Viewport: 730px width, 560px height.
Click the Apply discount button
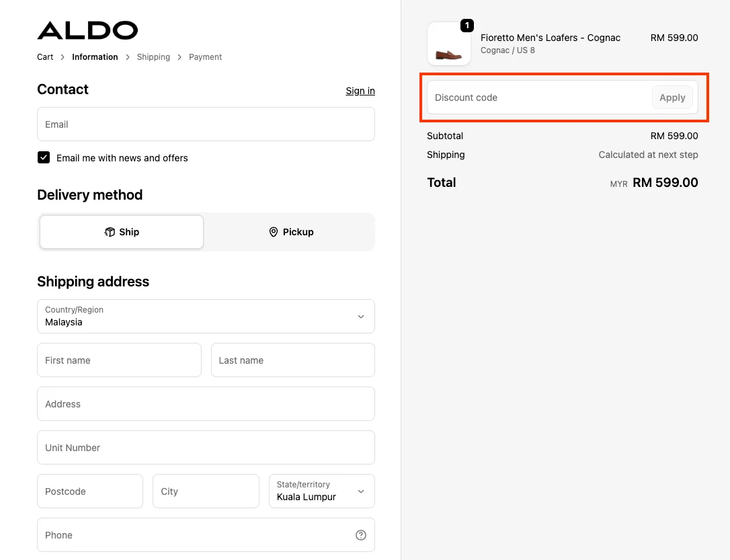point(672,97)
